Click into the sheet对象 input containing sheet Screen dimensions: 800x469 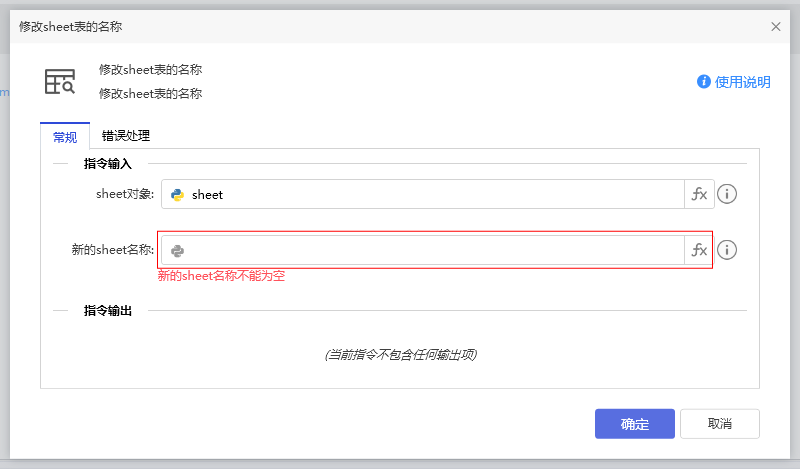click(430, 195)
